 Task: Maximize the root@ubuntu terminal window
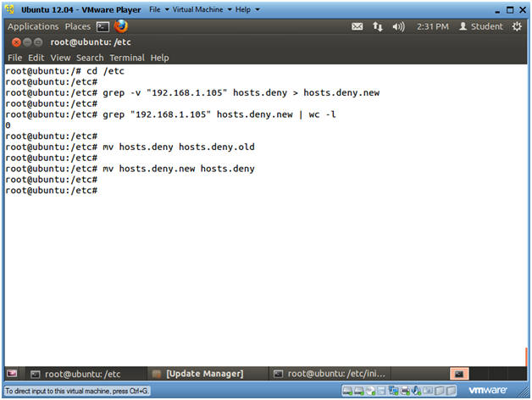click(x=38, y=42)
